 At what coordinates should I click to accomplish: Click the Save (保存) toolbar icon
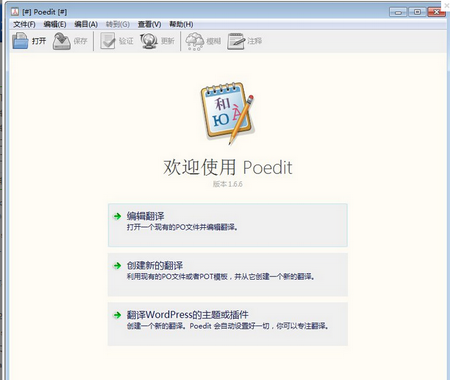[62, 41]
